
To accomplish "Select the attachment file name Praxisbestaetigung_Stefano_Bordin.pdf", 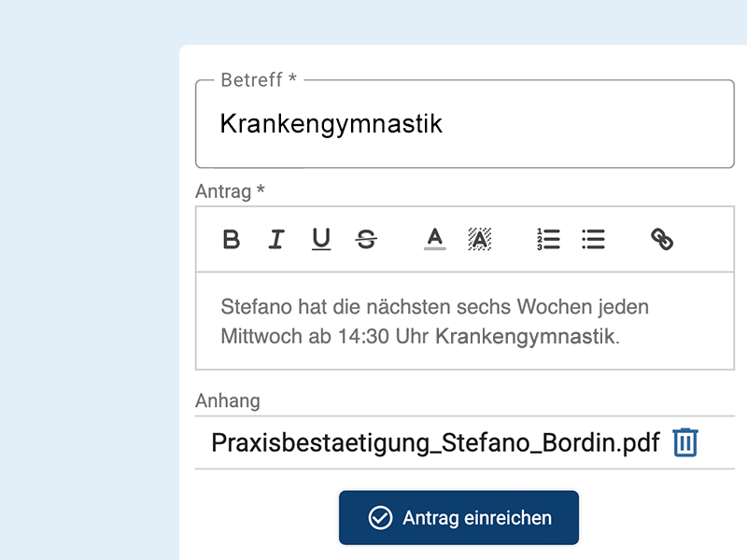I will pos(435,442).
